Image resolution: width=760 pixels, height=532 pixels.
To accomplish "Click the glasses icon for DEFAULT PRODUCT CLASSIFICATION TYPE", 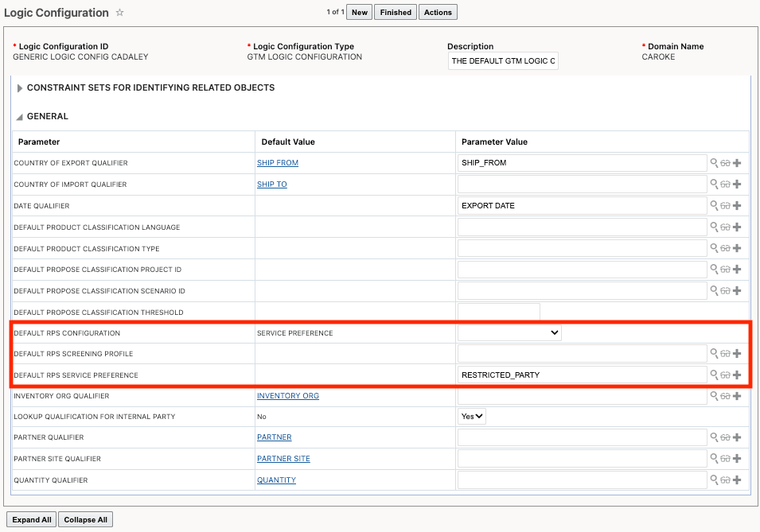I will 725,247.
